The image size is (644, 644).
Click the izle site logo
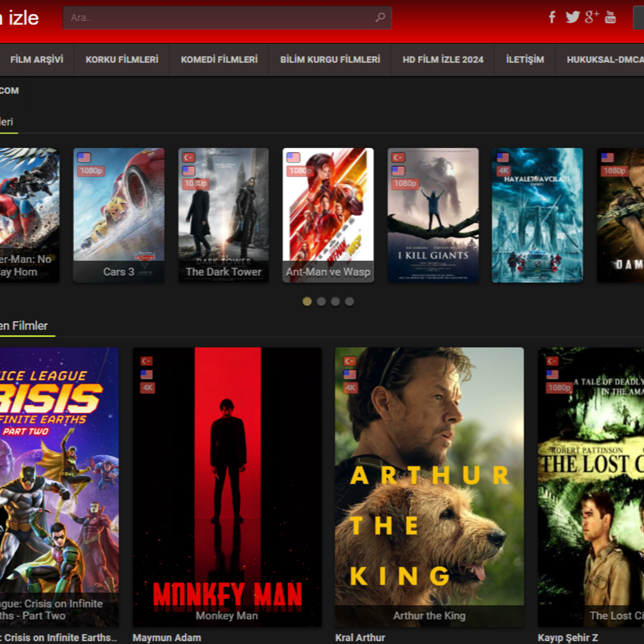(19, 18)
